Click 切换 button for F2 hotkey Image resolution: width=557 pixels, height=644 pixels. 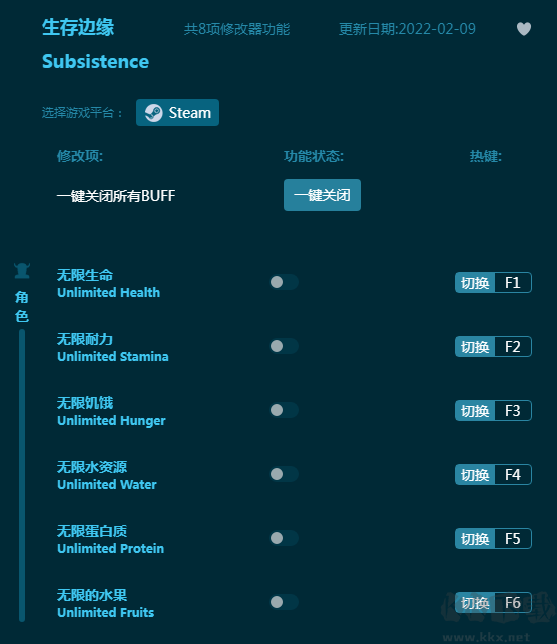point(475,347)
